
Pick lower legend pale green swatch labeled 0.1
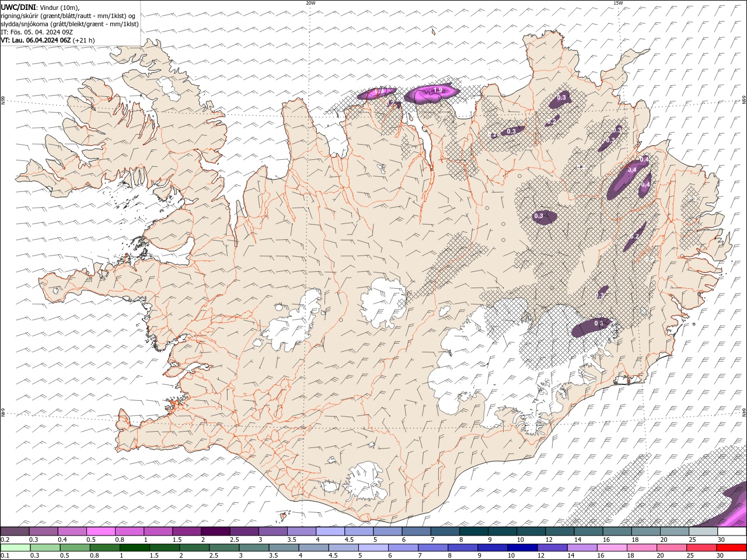click(x=16, y=548)
